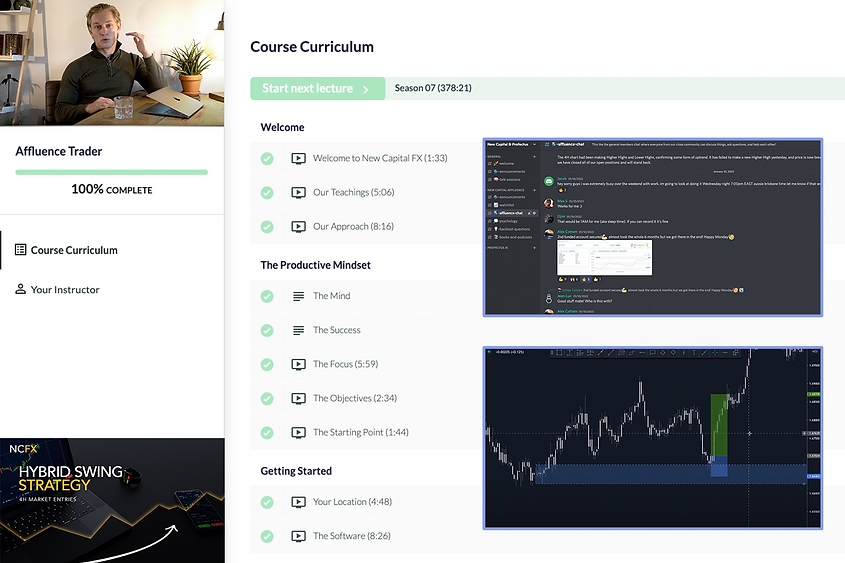845x563 pixels.
Task: Toggle completion checkmark for Our Approach
Action: tap(267, 227)
